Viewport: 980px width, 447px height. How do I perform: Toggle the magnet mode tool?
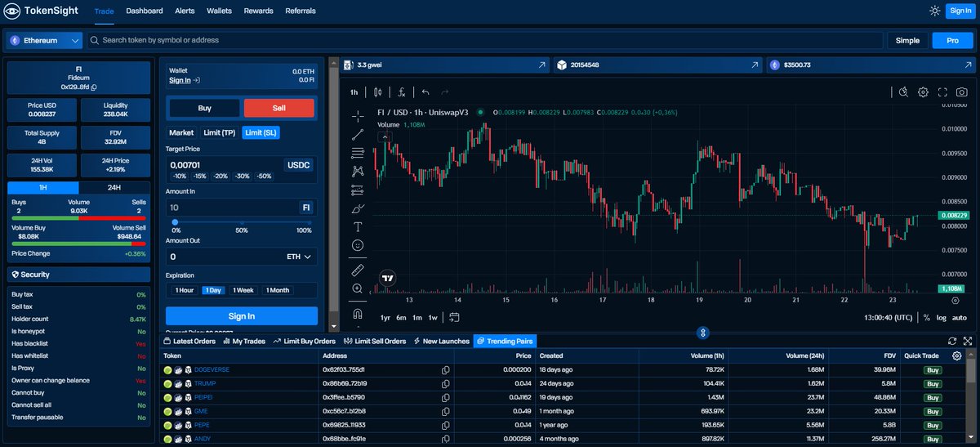357,313
